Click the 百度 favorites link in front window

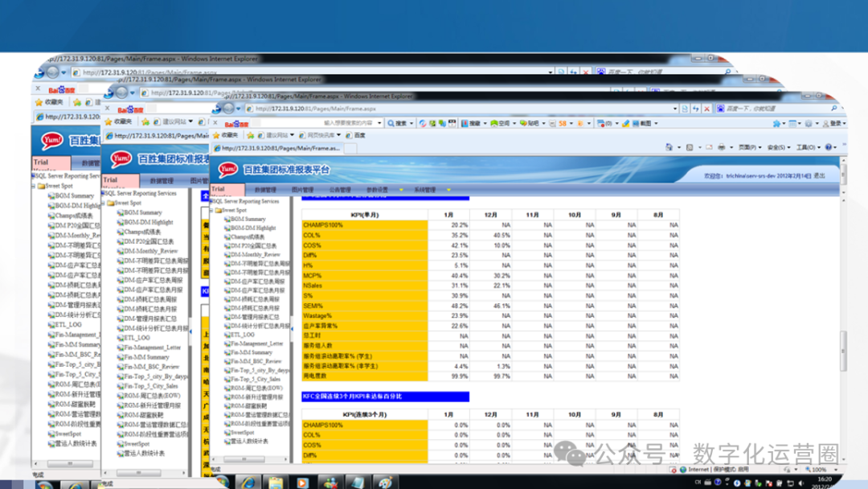point(356,135)
